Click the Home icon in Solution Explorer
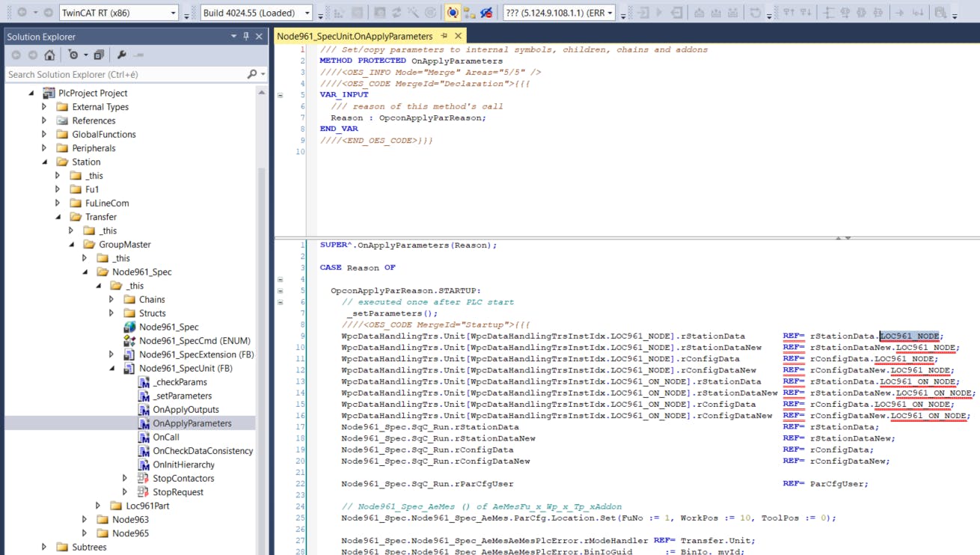Viewport: 980px width, 555px height. tap(49, 55)
